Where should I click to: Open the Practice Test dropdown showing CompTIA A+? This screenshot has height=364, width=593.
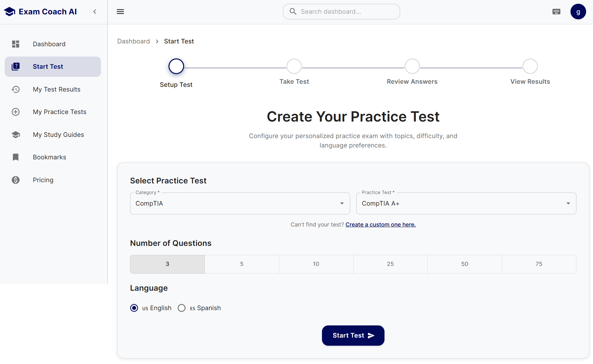(466, 203)
